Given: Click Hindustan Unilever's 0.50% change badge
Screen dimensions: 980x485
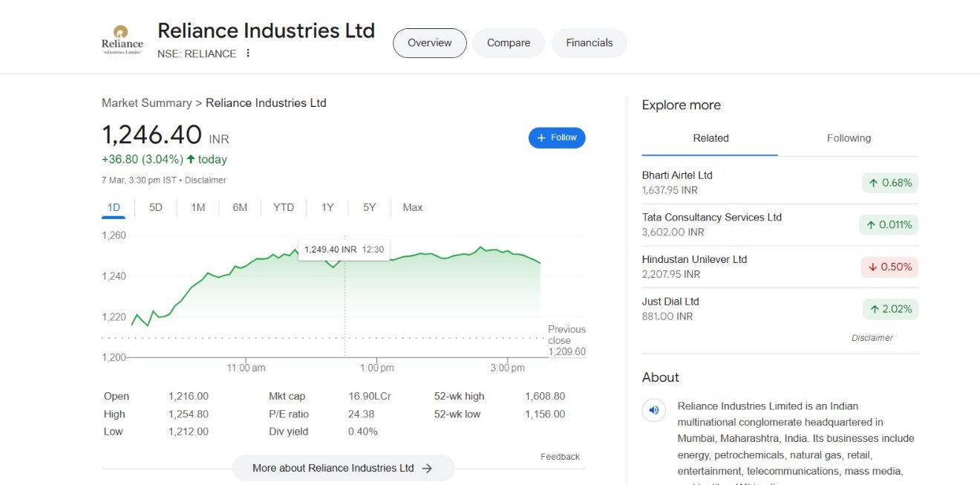Looking at the screenshot, I should [890, 267].
